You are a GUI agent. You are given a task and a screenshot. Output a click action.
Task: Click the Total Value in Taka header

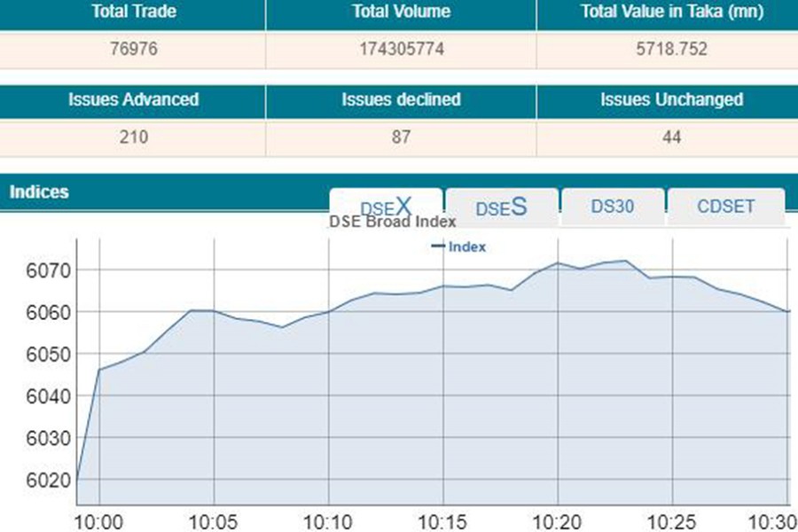pyautogui.click(x=671, y=12)
